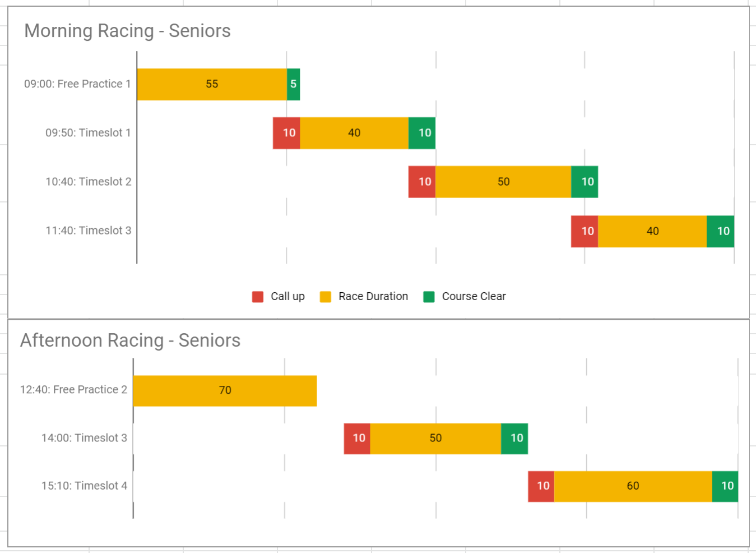The image size is (756, 553).
Task: Select the green 10 segment of 10:40 Timeslot 2
Action: 585,182
